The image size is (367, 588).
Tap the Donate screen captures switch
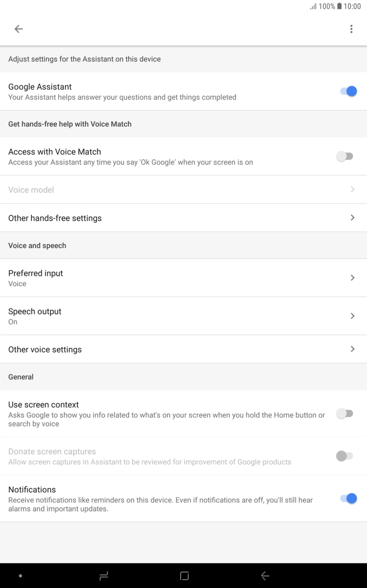click(344, 456)
